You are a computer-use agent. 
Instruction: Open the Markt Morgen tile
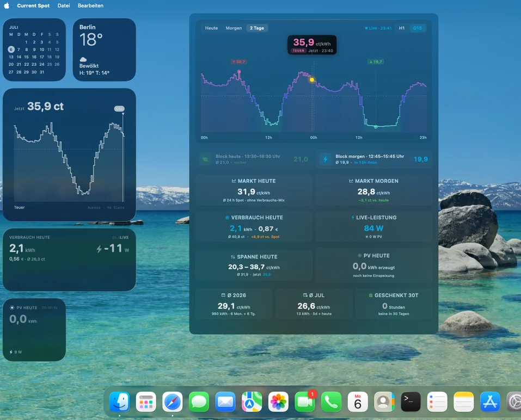click(373, 190)
